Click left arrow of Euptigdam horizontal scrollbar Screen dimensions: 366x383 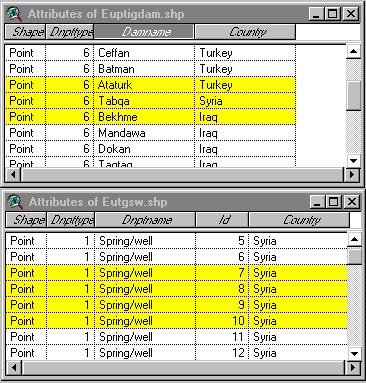point(13,174)
